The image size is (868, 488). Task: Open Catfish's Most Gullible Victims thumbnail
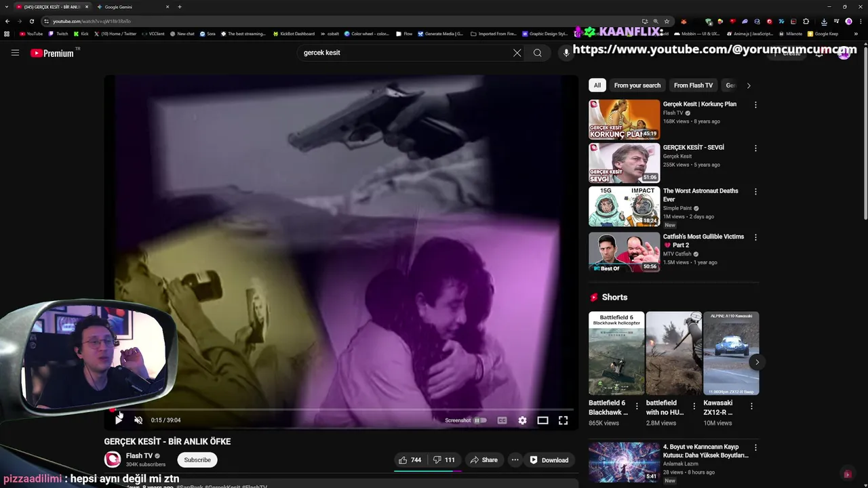point(624,252)
